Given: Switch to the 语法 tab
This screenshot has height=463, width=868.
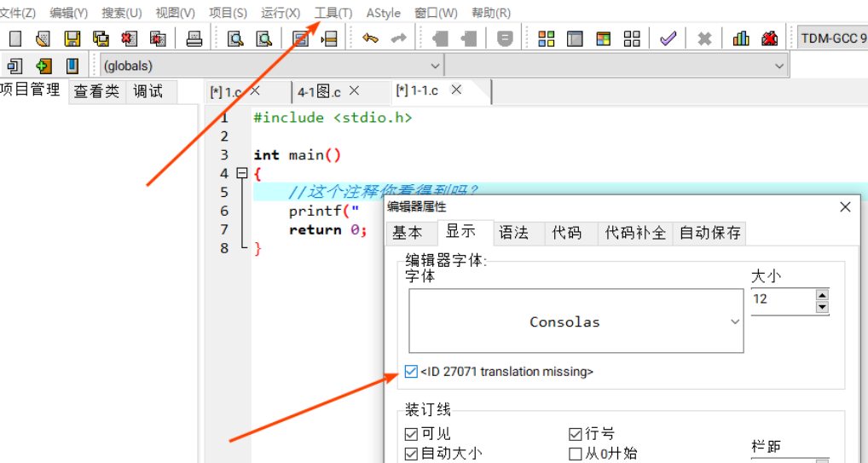Looking at the screenshot, I should click(517, 233).
